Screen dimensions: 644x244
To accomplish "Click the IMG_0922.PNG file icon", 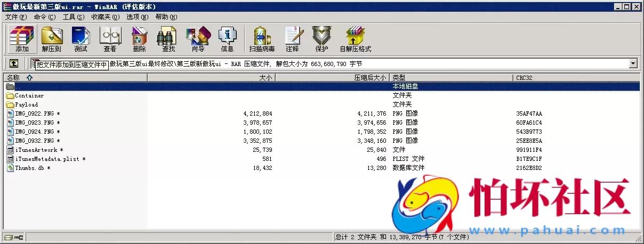I will [x=10, y=113].
